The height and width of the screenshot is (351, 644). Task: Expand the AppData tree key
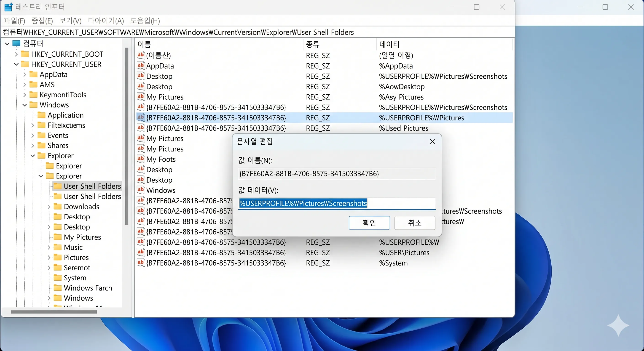click(24, 74)
